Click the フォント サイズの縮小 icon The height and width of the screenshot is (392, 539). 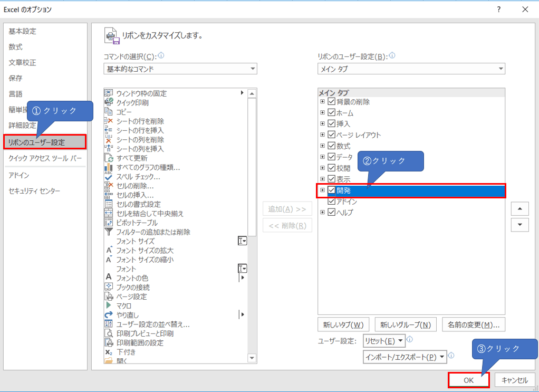pos(109,260)
